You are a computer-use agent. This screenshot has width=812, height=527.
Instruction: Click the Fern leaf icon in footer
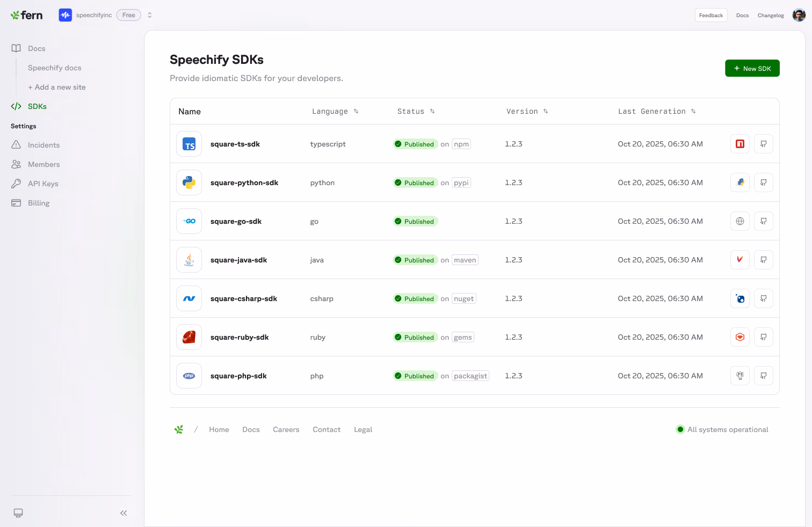coord(179,429)
